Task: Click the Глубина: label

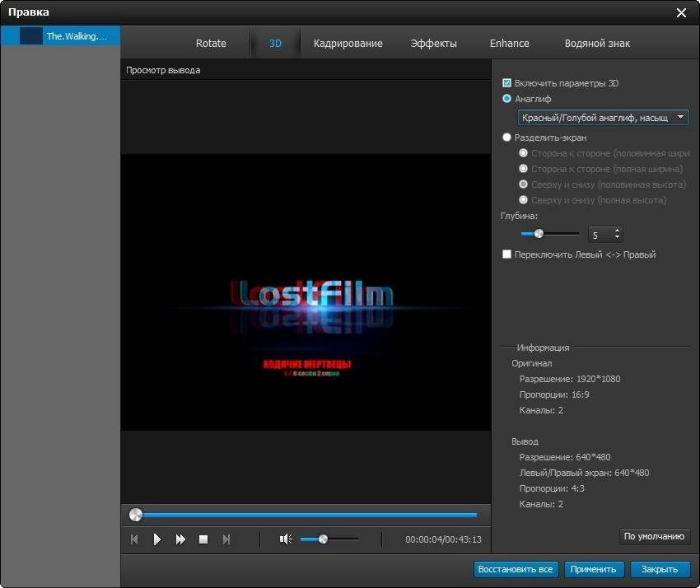Action: [519, 216]
